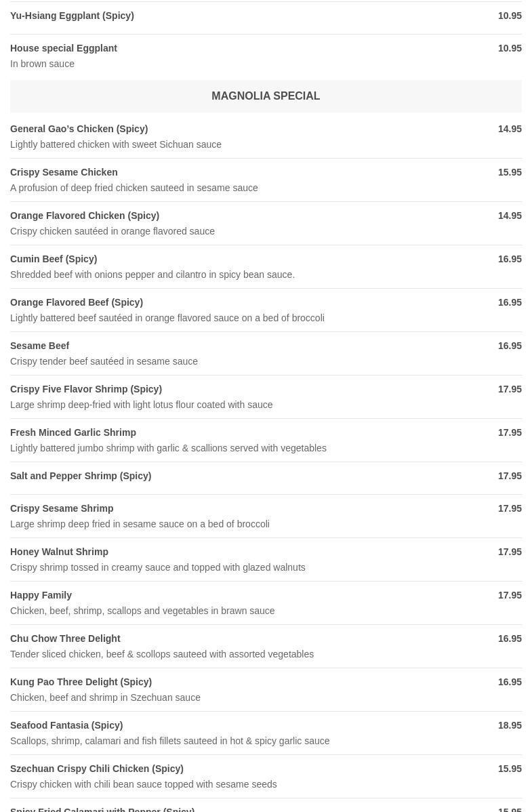
Task: Open Honey Walnut Shrimp dish
Action: point(59,552)
